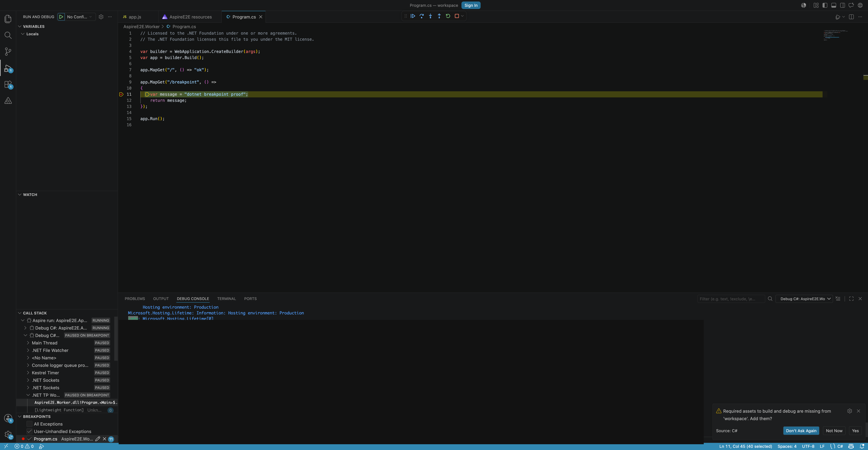Open launch.json via gear icon
Image resolution: width=868 pixels, height=450 pixels.
(x=101, y=17)
